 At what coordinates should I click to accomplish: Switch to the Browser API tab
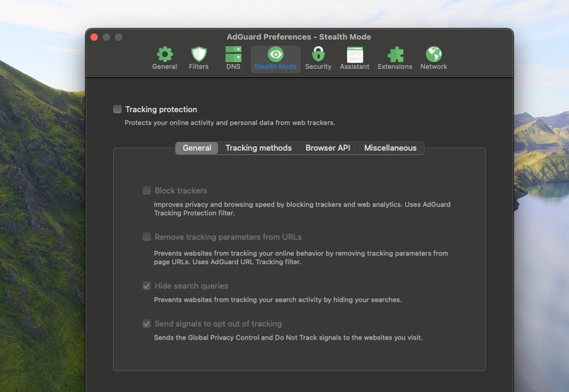click(328, 148)
